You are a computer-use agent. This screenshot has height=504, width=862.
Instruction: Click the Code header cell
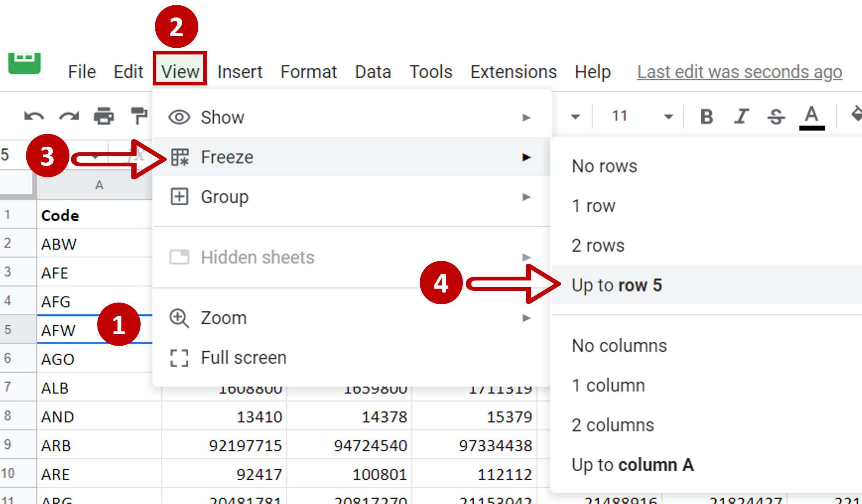95,215
